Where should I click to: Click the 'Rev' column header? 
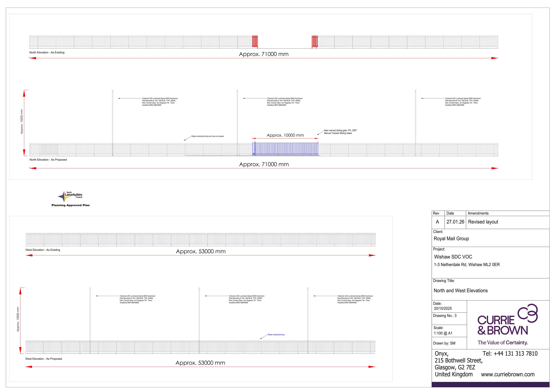[x=436, y=213]
